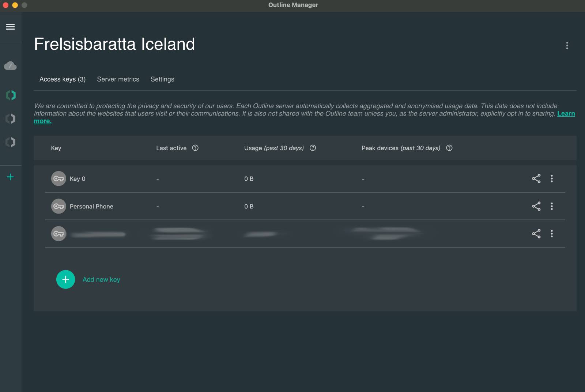Share the Key 0 access key
The height and width of the screenshot is (392, 585).
(x=536, y=178)
